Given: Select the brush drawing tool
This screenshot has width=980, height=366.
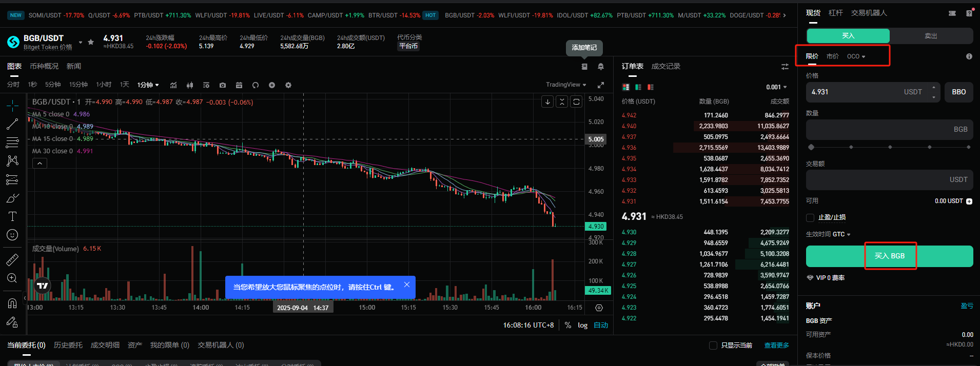Looking at the screenshot, I should click(x=12, y=198).
